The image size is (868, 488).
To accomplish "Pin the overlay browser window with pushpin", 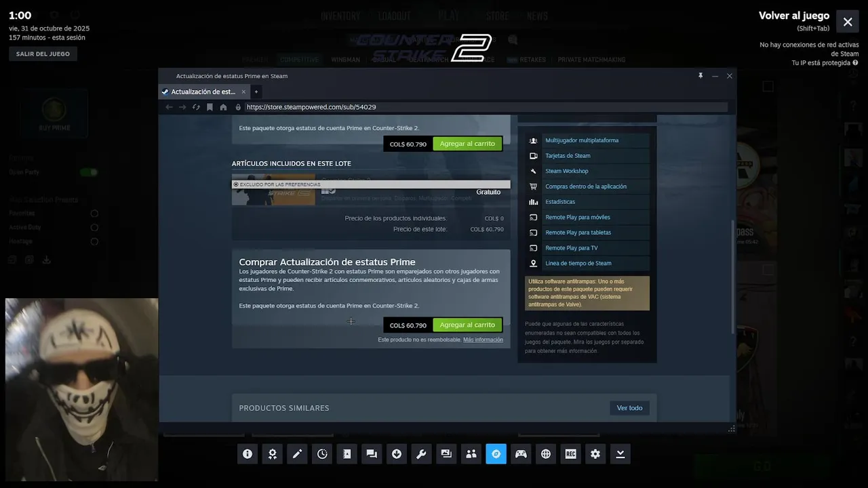I will [701, 76].
